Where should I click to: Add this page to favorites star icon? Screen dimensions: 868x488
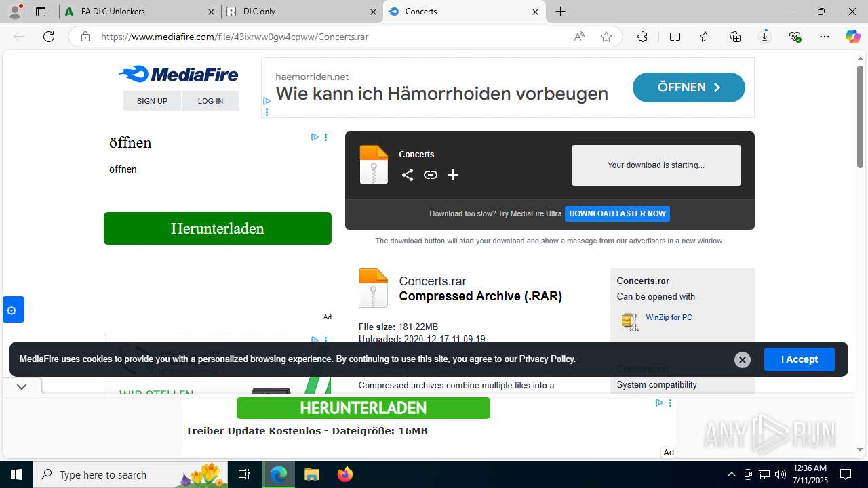[x=606, y=37]
